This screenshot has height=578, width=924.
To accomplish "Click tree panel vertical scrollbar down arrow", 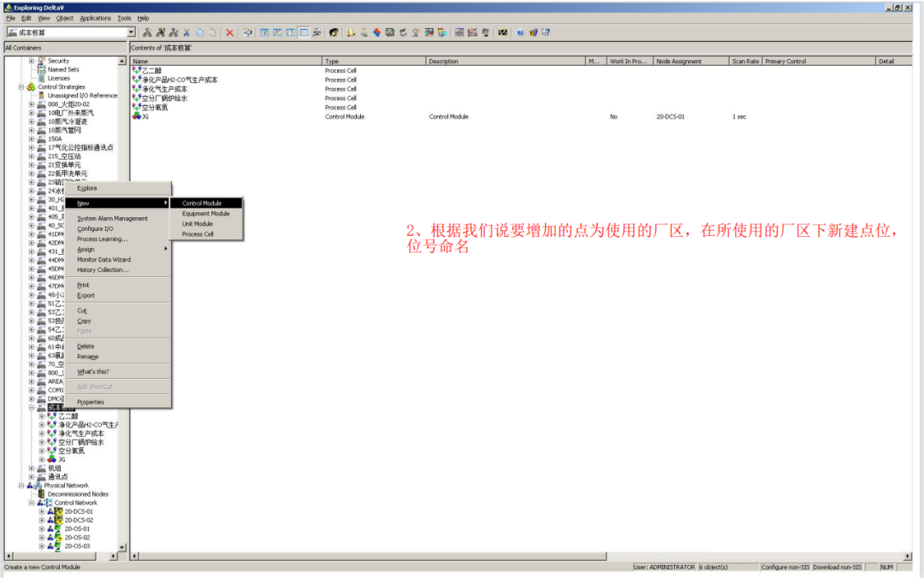I will coord(122,547).
